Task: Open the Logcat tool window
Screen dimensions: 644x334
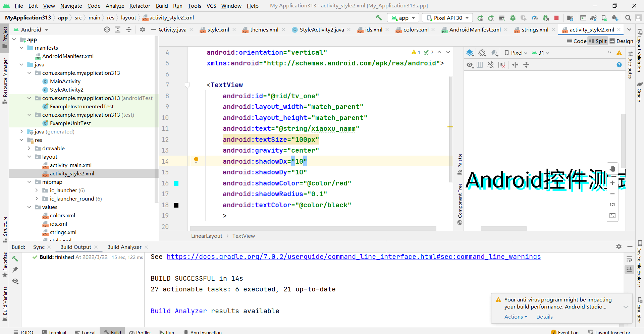Action: 86,332
